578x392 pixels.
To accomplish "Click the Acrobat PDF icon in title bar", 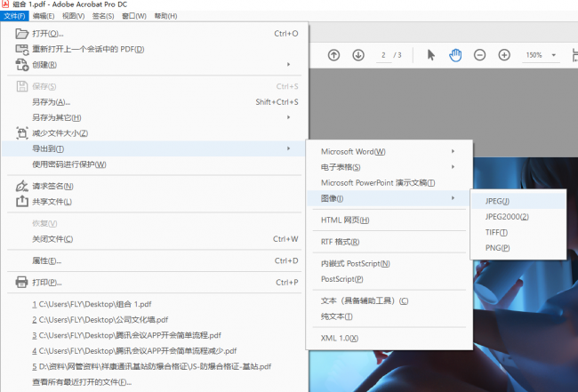I will pyautogui.click(x=5, y=4).
